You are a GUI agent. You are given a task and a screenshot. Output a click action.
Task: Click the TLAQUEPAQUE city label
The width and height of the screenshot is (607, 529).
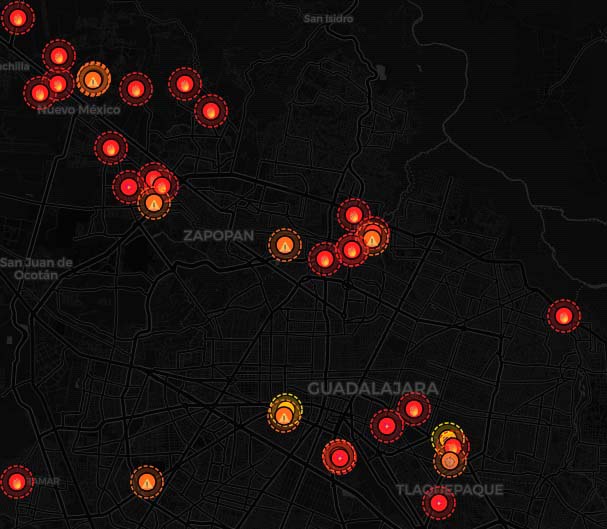click(x=450, y=490)
